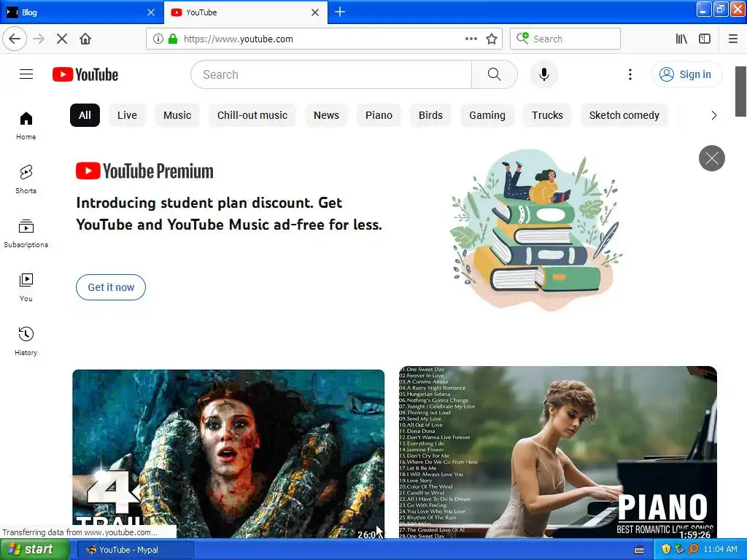Viewport: 747px width, 560px height.
Task: Select the Music filter chip
Action: [177, 115]
